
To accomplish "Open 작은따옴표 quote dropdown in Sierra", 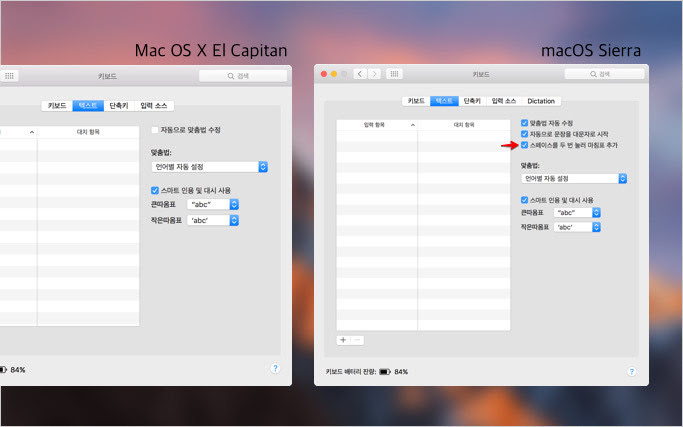I will tap(577, 227).
